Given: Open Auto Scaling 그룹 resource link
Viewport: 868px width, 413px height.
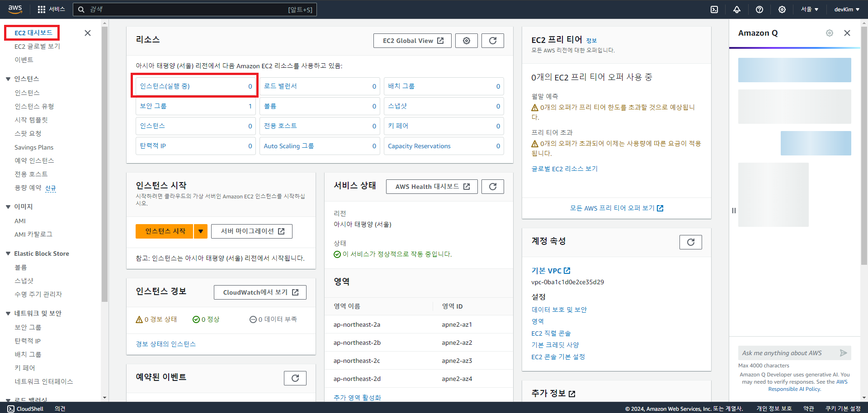Looking at the screenshot, I should tap(289, 146).
